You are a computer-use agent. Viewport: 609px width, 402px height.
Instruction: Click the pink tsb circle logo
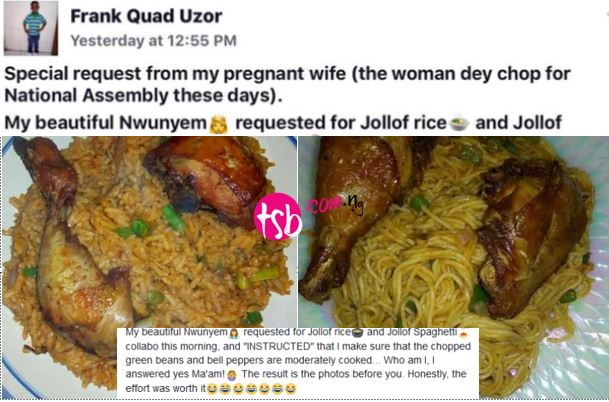click(278, 216)
